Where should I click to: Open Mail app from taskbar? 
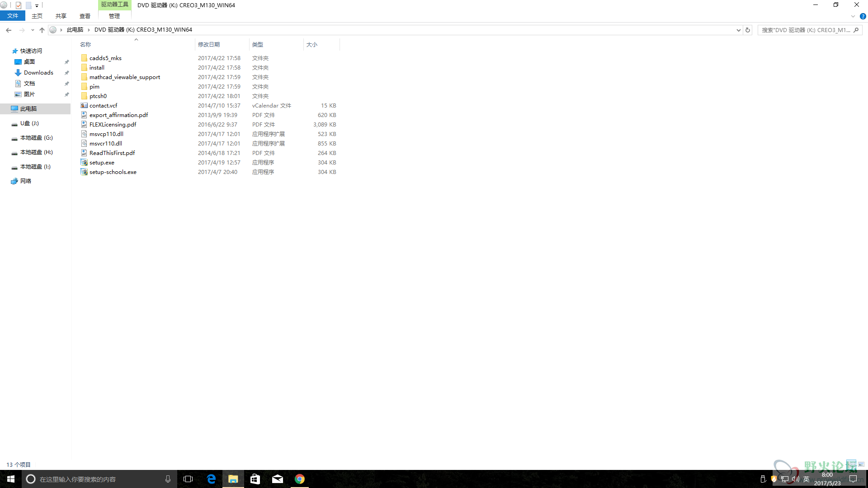[x=278, y=479]
